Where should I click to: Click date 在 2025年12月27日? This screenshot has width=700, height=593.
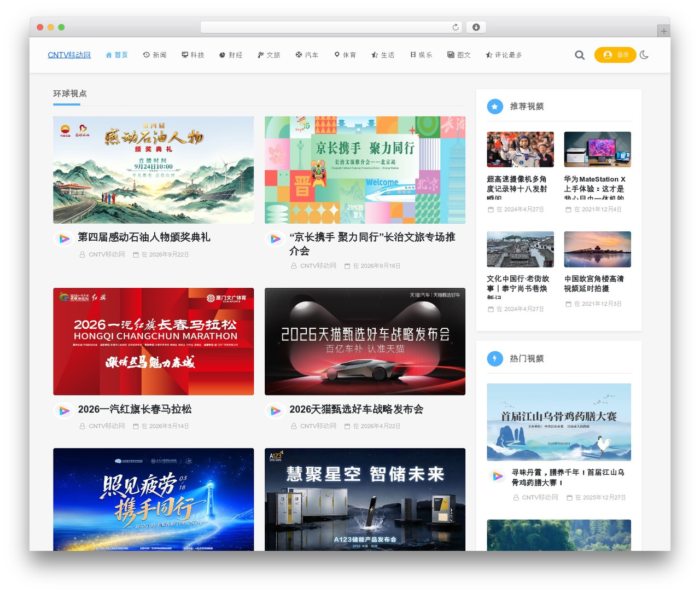tap(600, 498)
